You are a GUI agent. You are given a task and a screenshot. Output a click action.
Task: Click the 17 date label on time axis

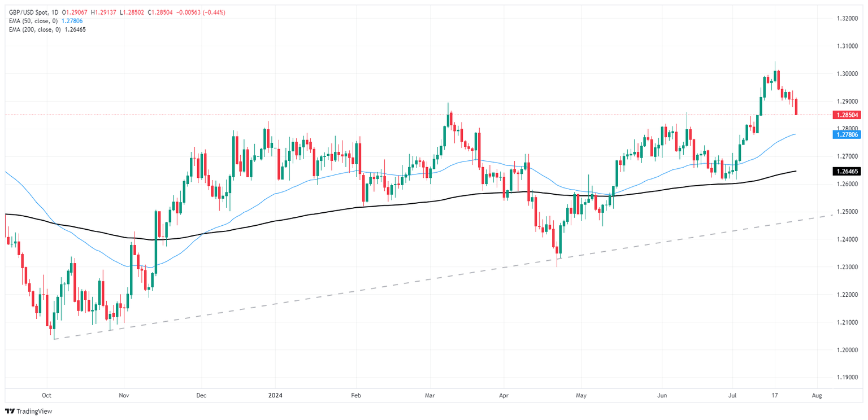[x=775, y=396]
